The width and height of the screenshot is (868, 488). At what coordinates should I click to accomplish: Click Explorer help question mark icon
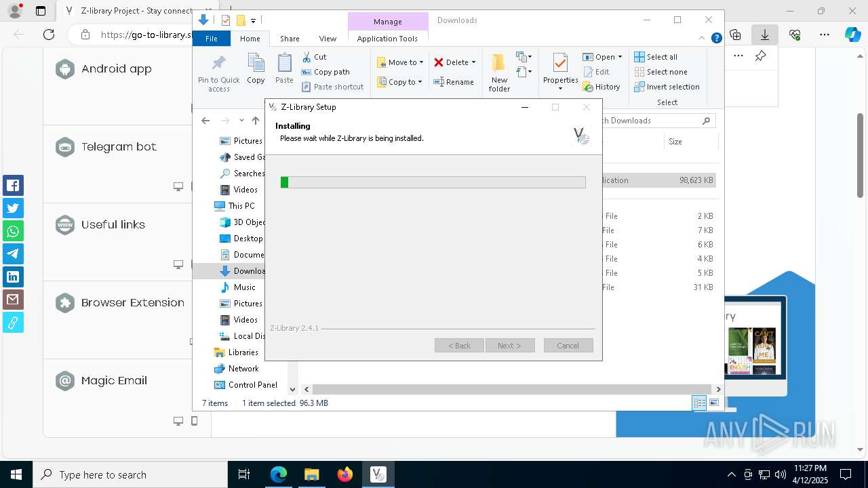[716, 39]
